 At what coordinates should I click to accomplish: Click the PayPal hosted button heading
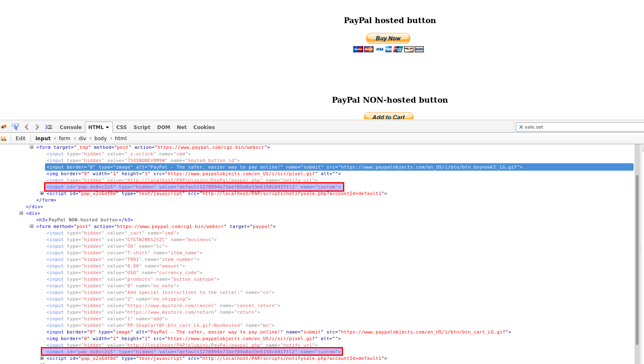click(x=390, y=20)
